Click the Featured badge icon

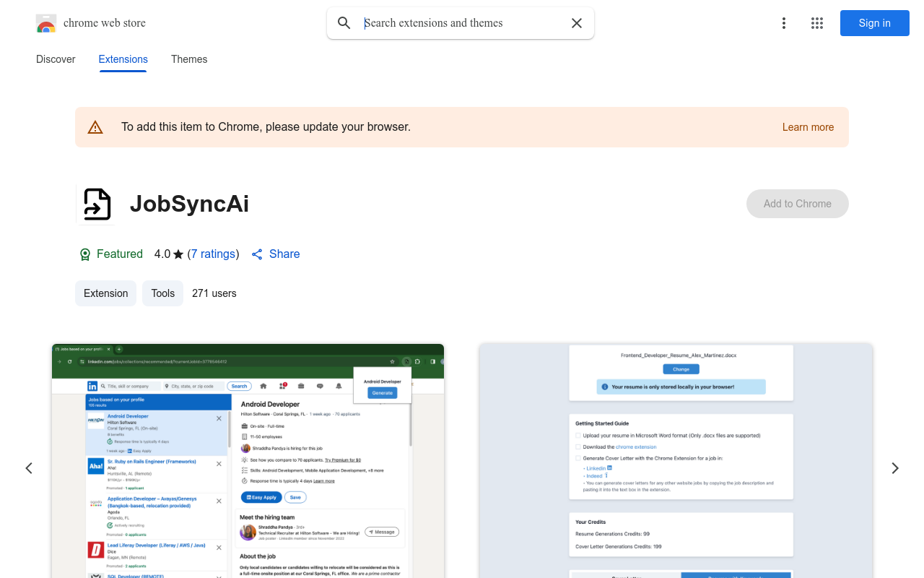[x=85, y=254]
